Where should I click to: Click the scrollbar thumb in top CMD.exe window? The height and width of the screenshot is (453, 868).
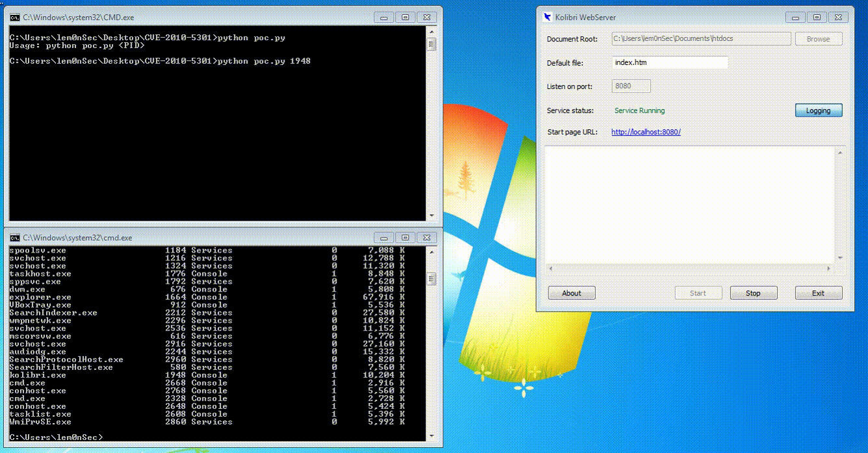point(431,44)
